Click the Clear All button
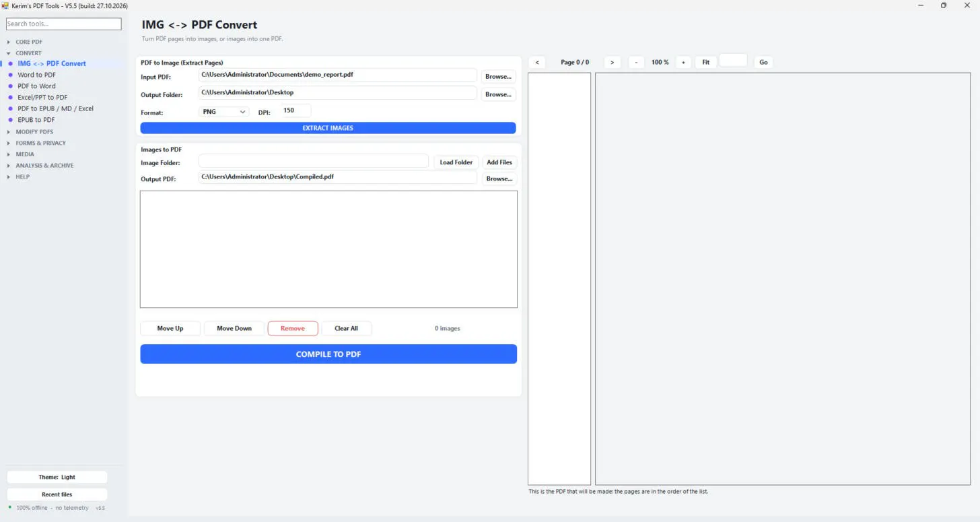The image size is (980, 522). tap(347, 328)
